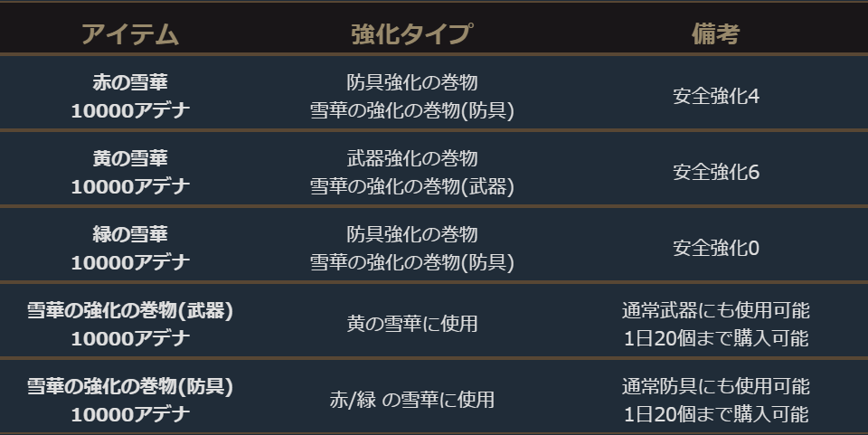Click the 強化タイプ column header

tap(411, 34)
